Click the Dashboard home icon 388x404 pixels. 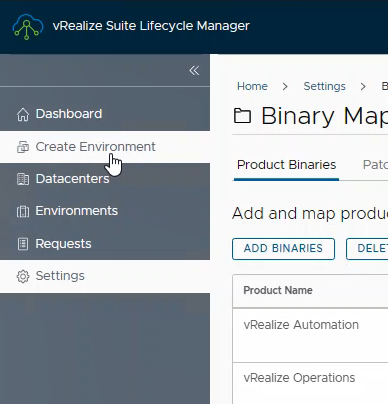click(x=23, y=114)
